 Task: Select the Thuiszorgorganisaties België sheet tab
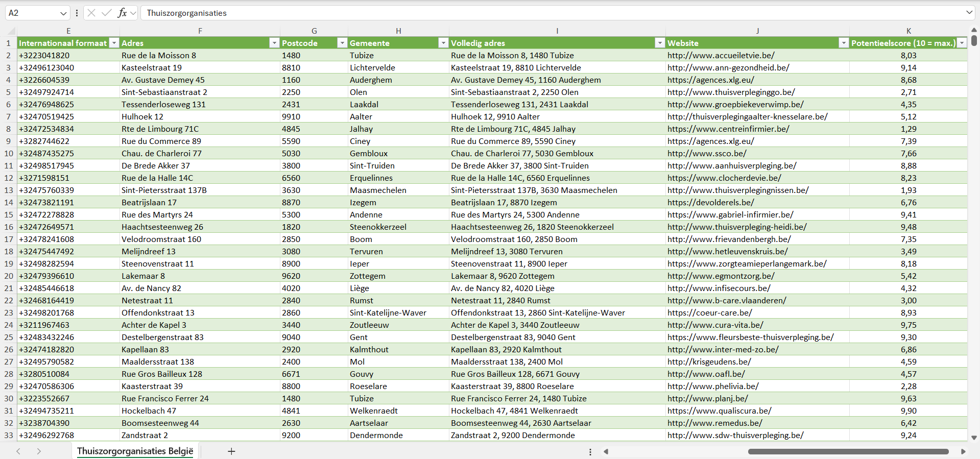pyautogui.click(x=135, y=451)
